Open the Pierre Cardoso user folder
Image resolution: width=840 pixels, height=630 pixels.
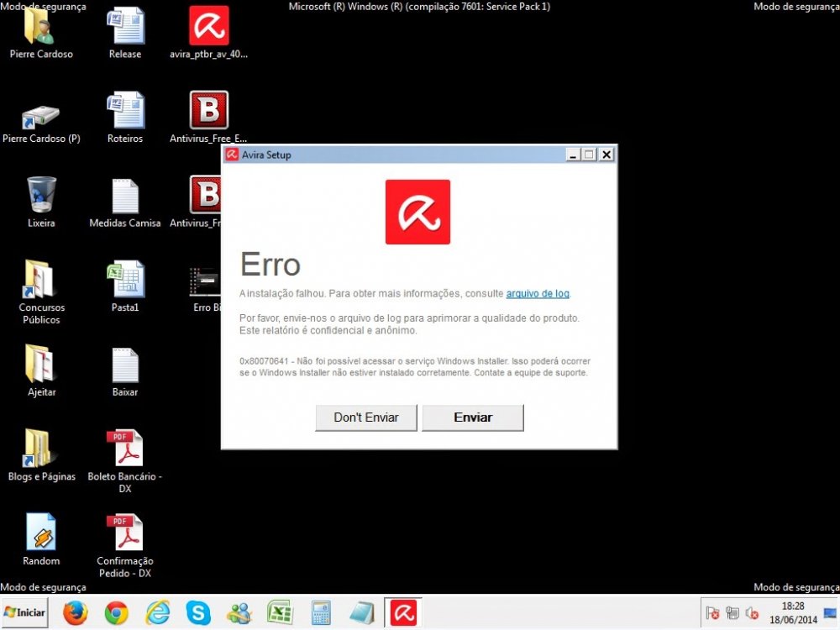[40, 34]
